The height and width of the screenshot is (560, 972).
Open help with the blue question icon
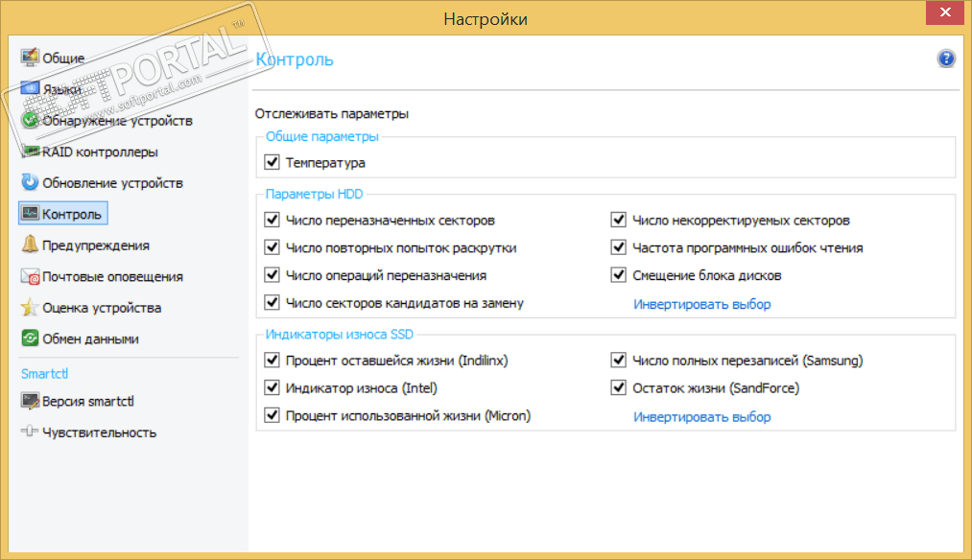pyautogui.click(x=946, y=58)
